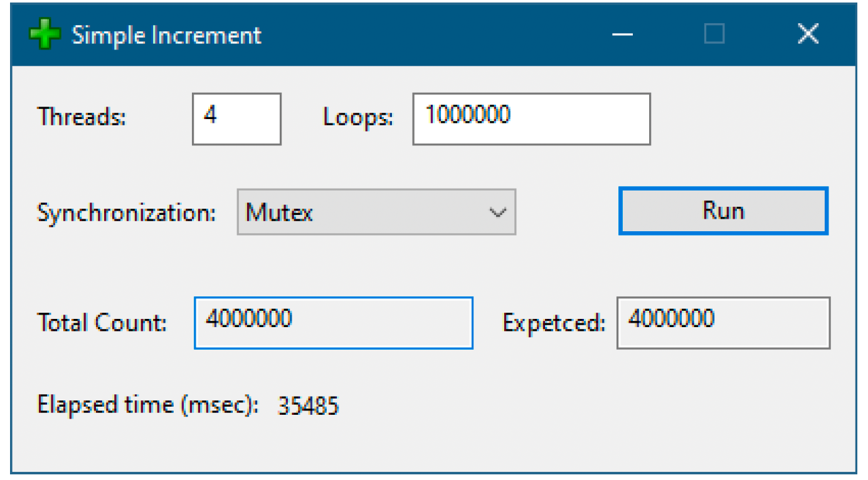Screen dimensions: 868x480
Task: Open the Synchronization dropdown showing Mutex
Action: pos(376,212)
